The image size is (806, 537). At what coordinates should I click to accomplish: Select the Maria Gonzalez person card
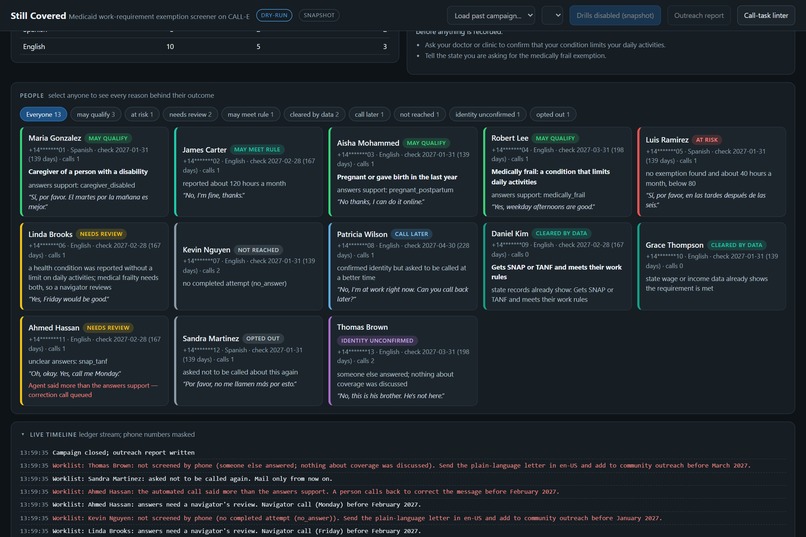click(94, 172)
